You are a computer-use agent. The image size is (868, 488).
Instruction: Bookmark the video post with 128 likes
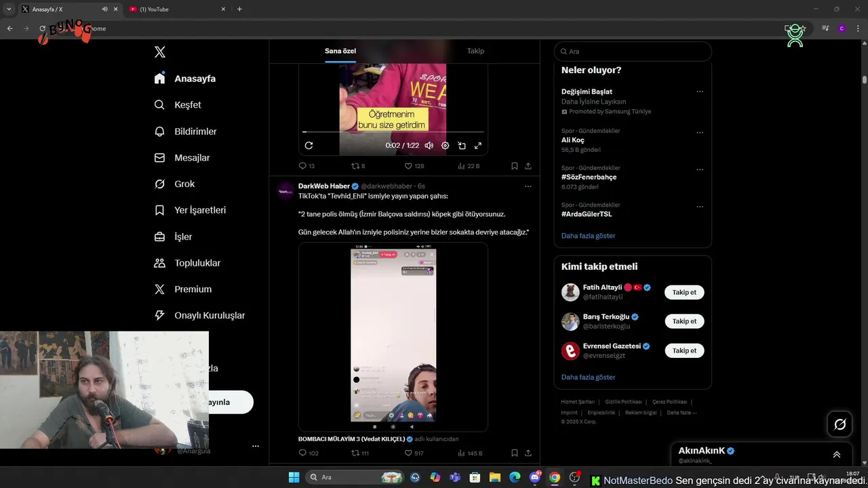point(515,166)
